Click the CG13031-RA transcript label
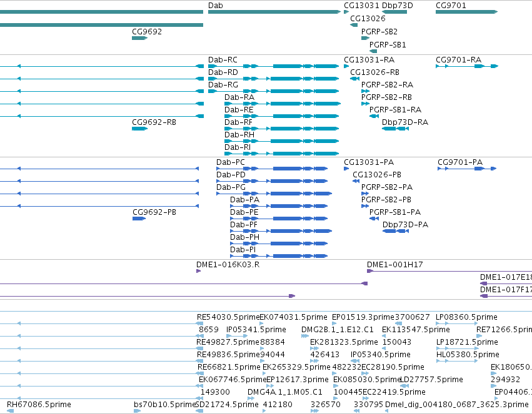The height and width of the screenshot is (414, 532). click(x=369, y=60)
